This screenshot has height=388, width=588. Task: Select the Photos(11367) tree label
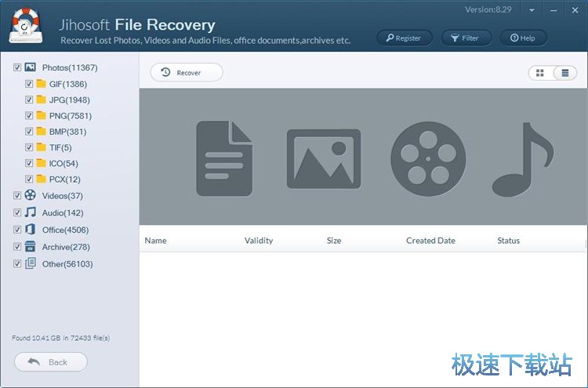(70, 68)
